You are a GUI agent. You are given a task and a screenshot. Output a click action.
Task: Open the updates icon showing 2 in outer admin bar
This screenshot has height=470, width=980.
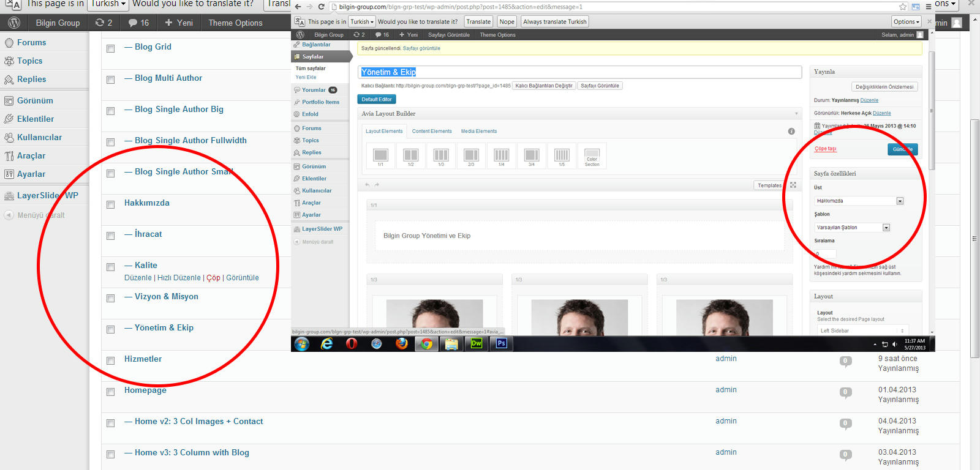(x=104, y=23)
